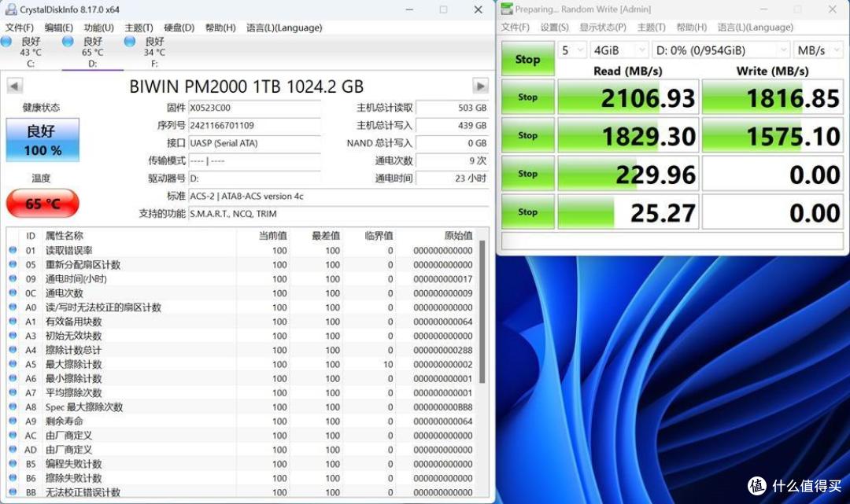Image resolution: width=850 pixels, height=504 pixels.
Task: Click Stop button beside 1829.30 result
Action: [527, 135]
